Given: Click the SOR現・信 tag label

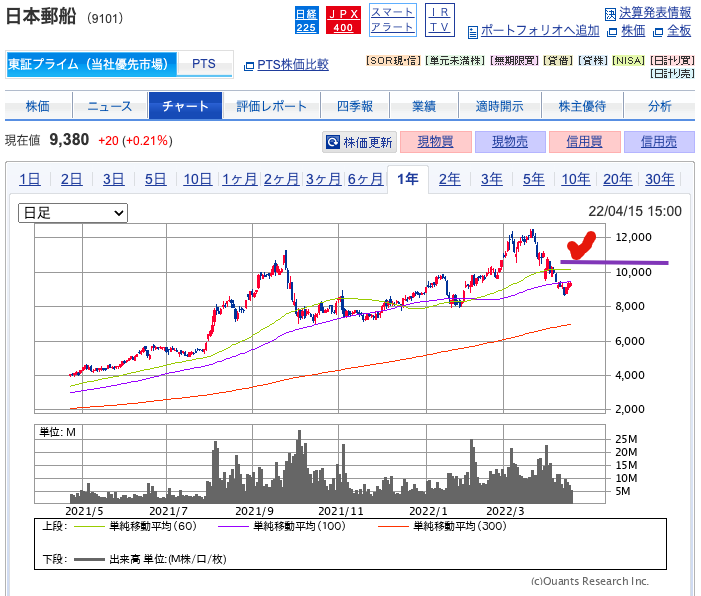Looking at the screenshot, I should 393,60.
